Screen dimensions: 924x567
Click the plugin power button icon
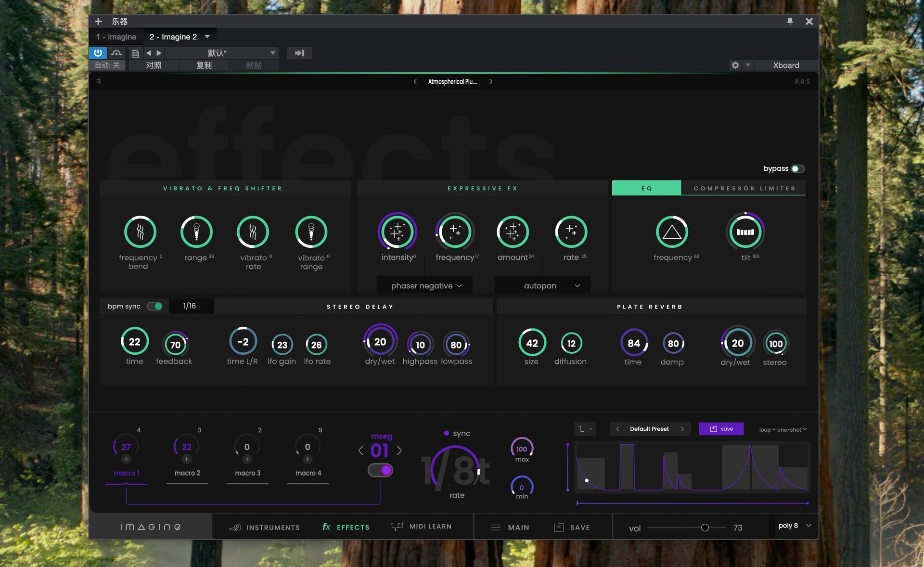[x=98, y=53]
